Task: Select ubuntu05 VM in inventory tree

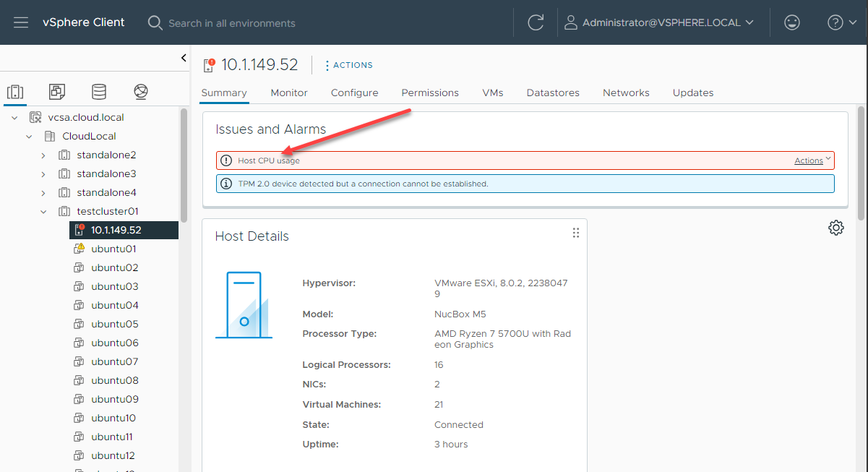Action: pyautogui.click(x=114, y=324)
